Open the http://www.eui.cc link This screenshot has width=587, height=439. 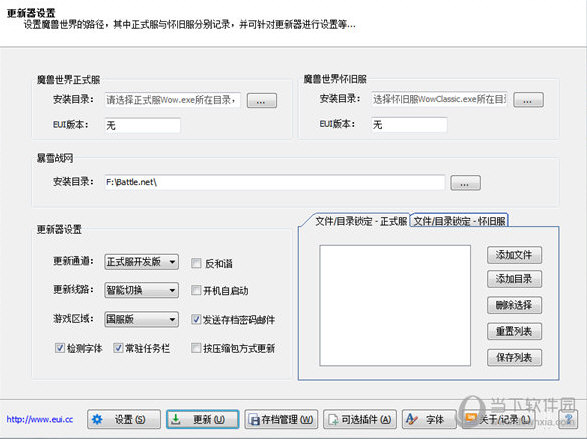pos(40,419)
